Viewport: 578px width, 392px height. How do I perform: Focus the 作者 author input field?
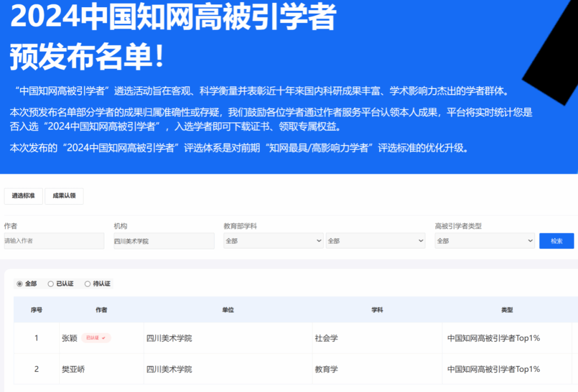tap(54, 241)
